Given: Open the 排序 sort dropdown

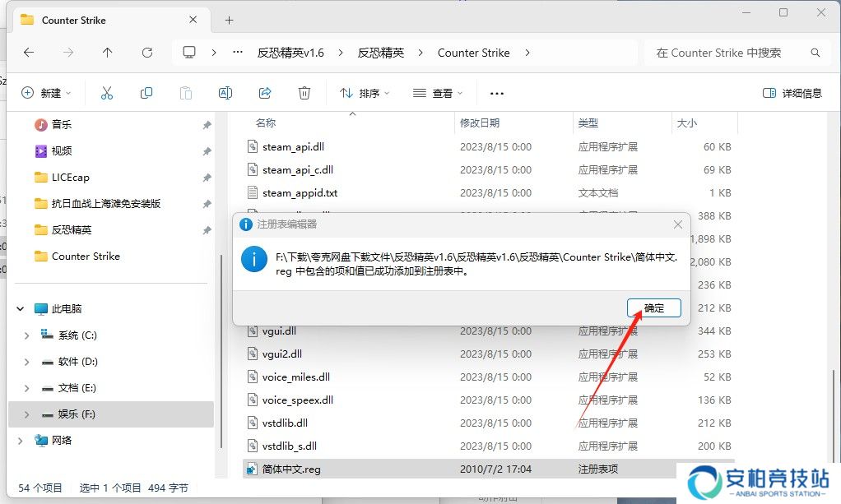Looking at the screenshot, I should pos(364,92).
